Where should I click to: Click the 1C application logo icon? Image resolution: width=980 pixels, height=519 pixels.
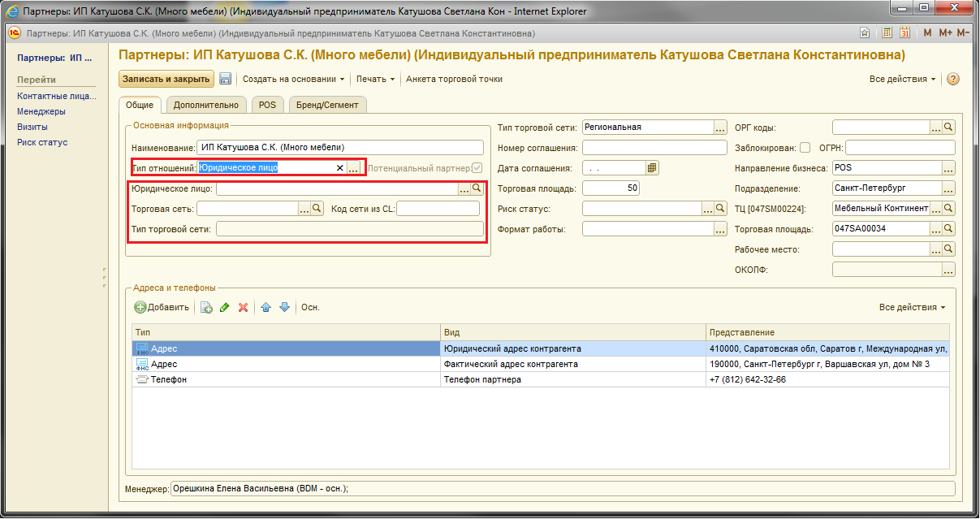click(15, 33)
